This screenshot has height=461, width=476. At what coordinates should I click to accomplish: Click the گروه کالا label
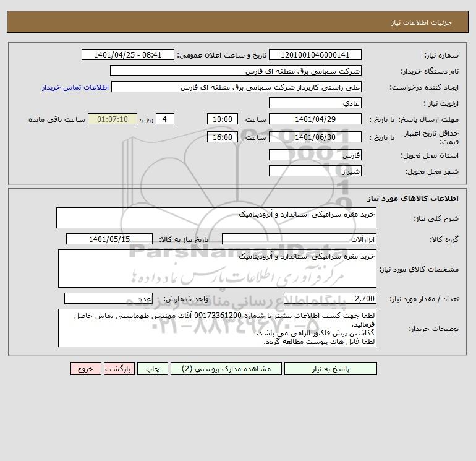(444, 239)
